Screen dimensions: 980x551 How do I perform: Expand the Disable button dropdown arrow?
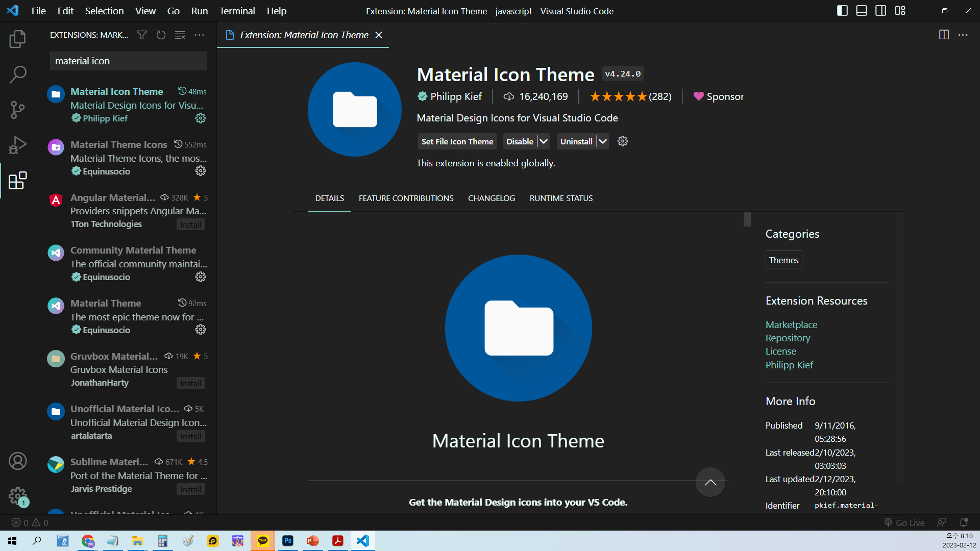pyautogui.click(x=544, y=141)
